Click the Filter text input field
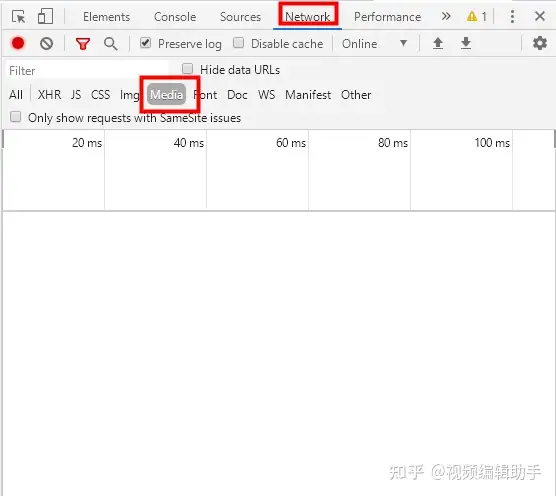Image resolution: width=556 pixels, height=496 pixels. [x=87, y=70]
